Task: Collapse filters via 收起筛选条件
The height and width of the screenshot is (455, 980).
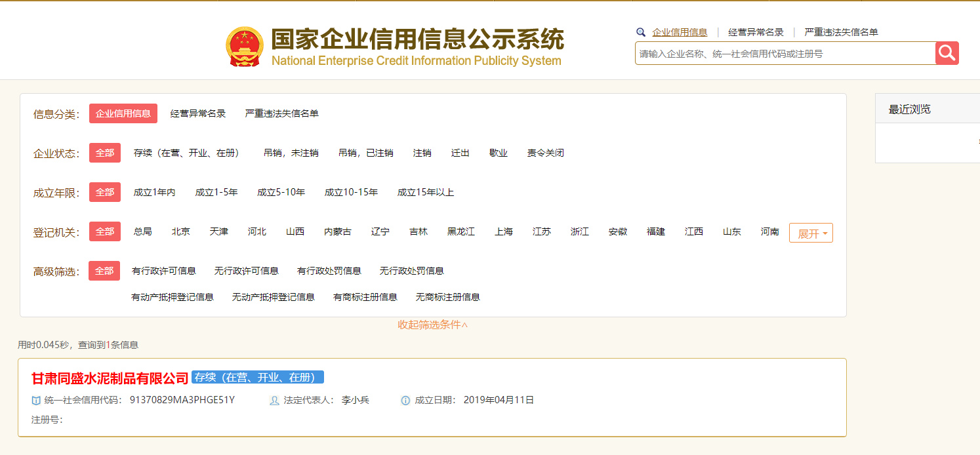Action: [x=433, y=325]
